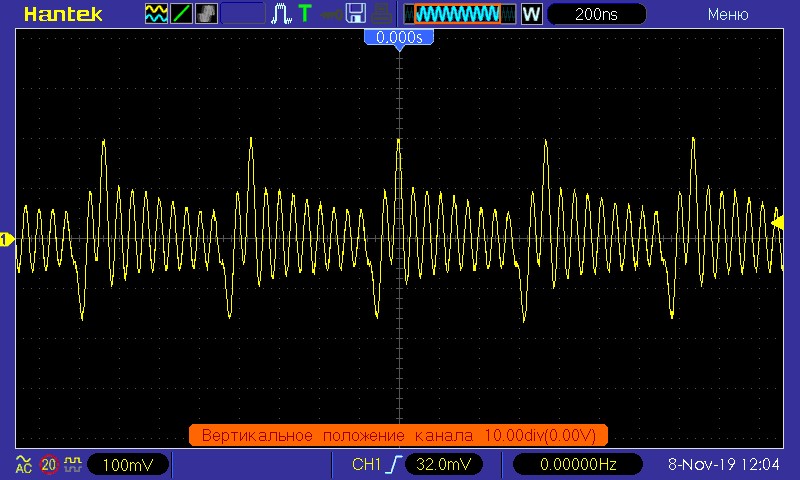Viewport: 800px width, 480px height.
Task: Click the 8-Nov-19 12:04 date and time
Action: (x=723, y=464)
